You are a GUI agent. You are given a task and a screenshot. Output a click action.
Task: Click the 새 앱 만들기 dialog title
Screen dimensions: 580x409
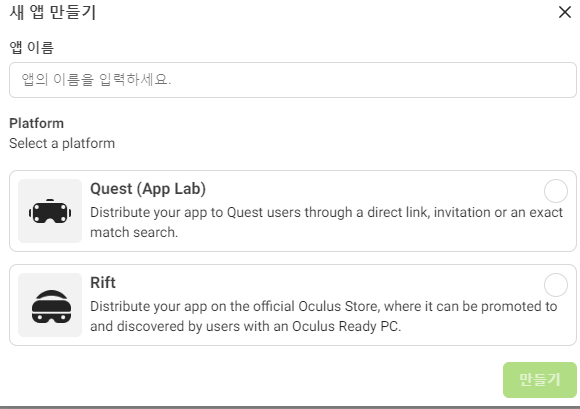(x=53, y=12)
